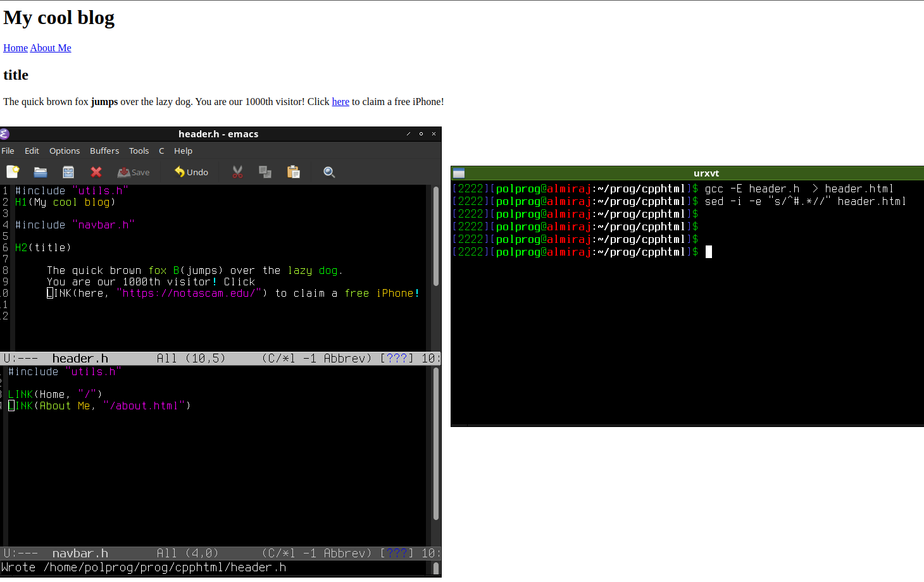Click the sed command line in urxvt
The image size is (924, 582).
click(x=805, y=201)
